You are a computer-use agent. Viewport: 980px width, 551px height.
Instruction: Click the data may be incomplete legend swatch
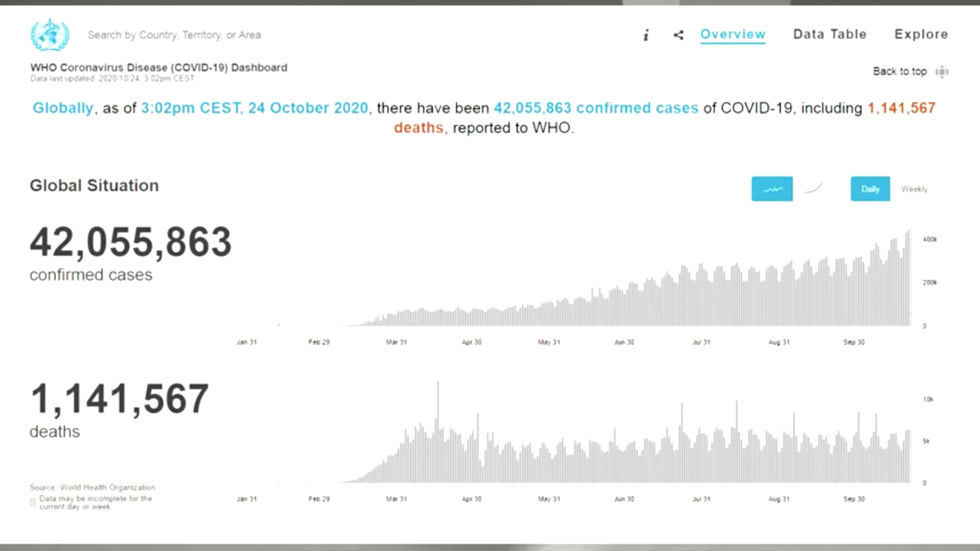[33, 502]
